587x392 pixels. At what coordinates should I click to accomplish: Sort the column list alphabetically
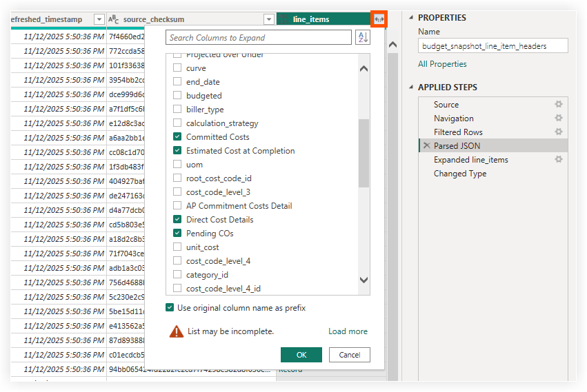click(x=363, y=37)
